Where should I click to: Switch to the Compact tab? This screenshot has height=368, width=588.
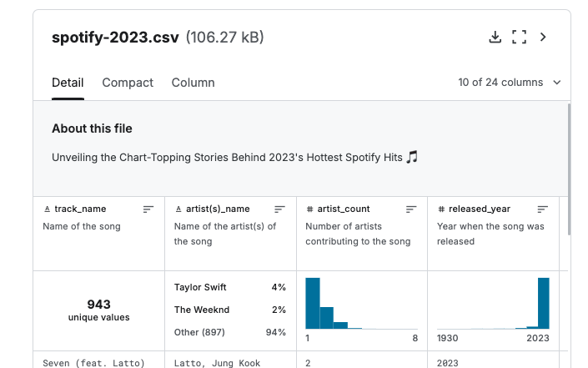[128, 83]
